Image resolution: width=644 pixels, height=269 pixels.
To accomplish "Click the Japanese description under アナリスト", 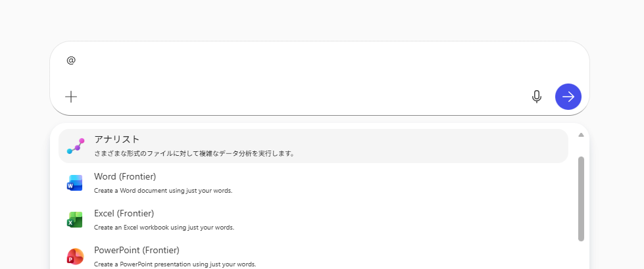I will (194, 154).
